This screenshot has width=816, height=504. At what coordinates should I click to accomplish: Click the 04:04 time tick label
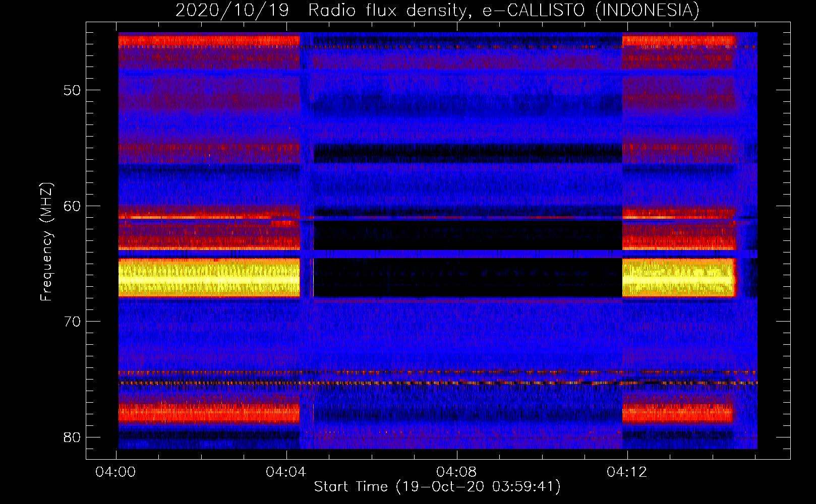(286, 472)
